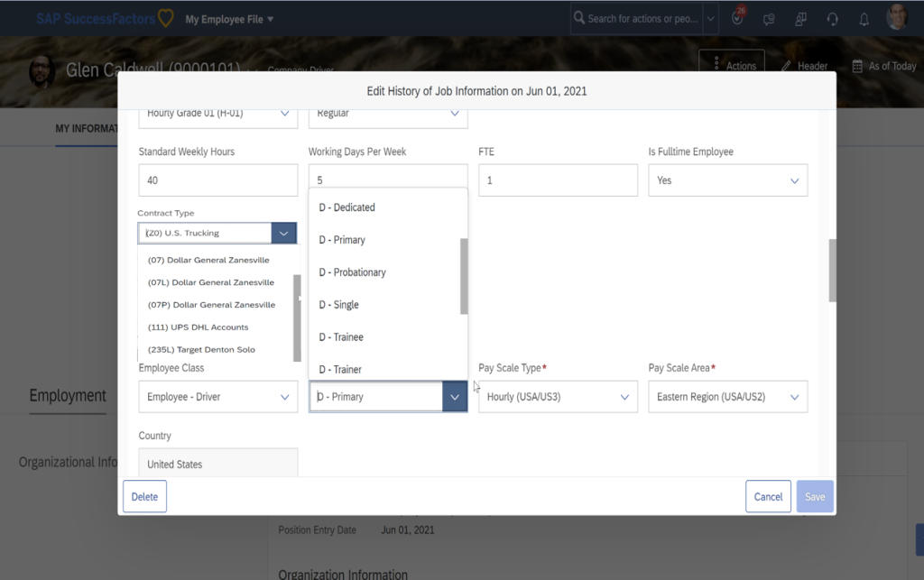Click Glen Caldwell's profile photo
Screen dimensions: 924x580
pyautogui.click(x=42, y=72)
